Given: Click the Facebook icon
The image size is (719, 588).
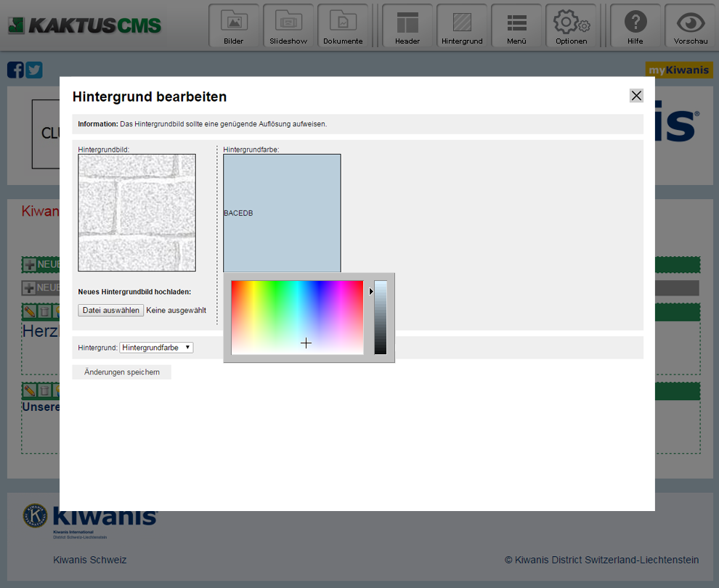Looking at the screenshot, I should [15, 70].
